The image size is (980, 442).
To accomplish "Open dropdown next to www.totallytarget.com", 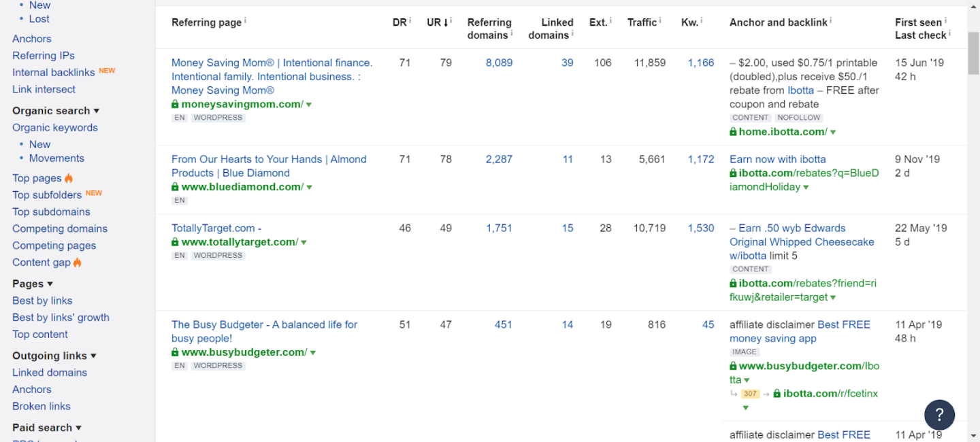I will point(304,243).
